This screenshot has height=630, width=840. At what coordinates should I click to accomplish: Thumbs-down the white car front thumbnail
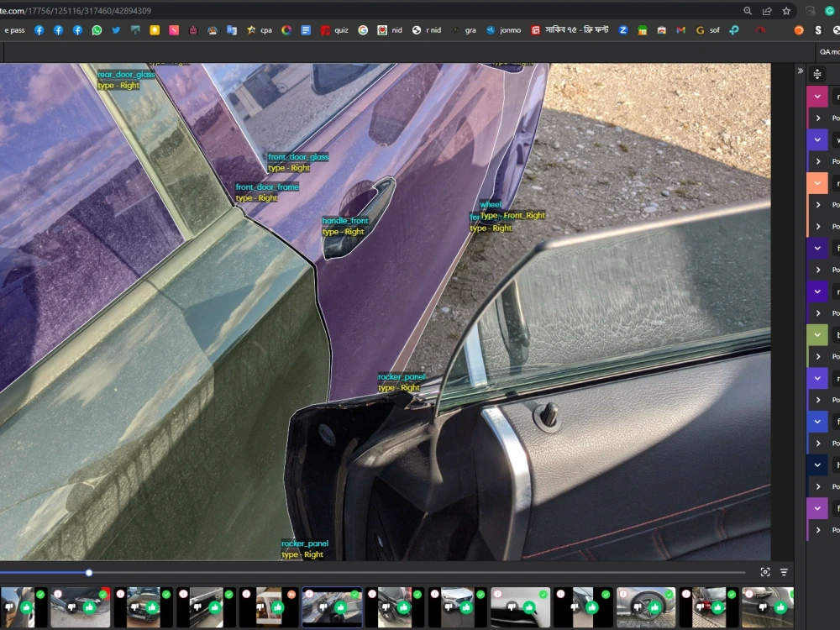[x=449, y=607]
